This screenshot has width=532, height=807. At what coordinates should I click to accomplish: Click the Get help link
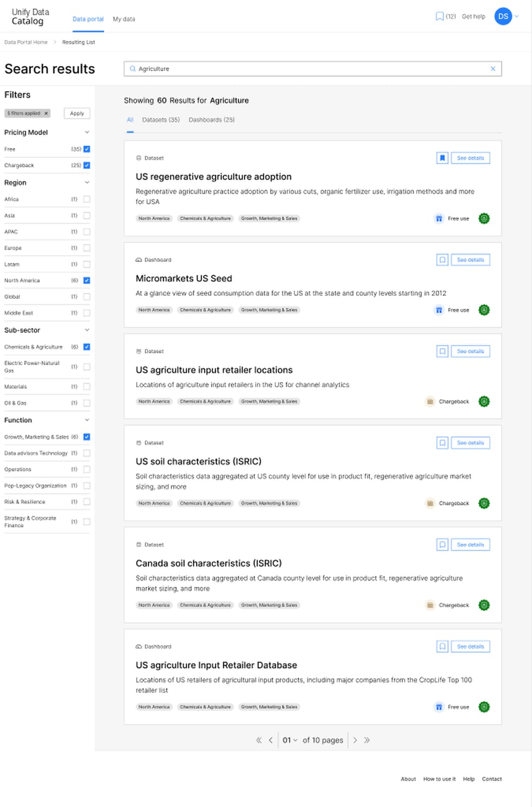point(473,17)
